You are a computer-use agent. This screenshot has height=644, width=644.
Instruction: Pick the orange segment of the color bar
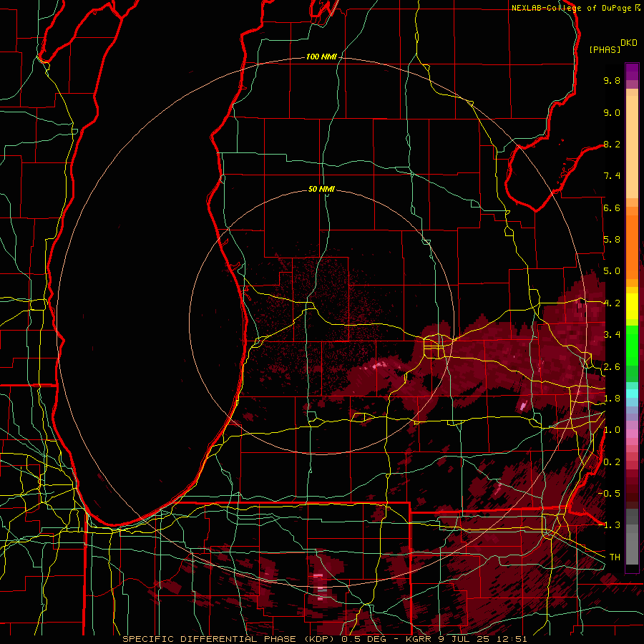tap(632, 246)
